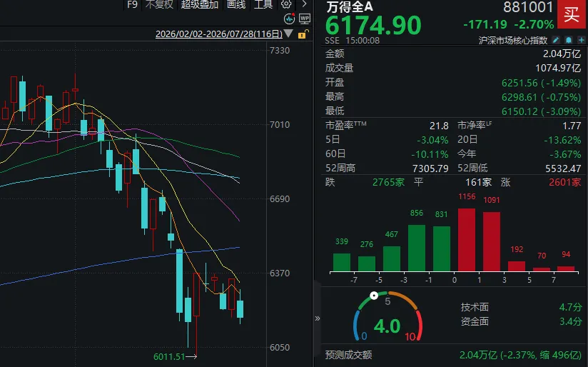Screen dimensions: 588x367
Task: Add index with the plus icon
Action: pos(582,40)
